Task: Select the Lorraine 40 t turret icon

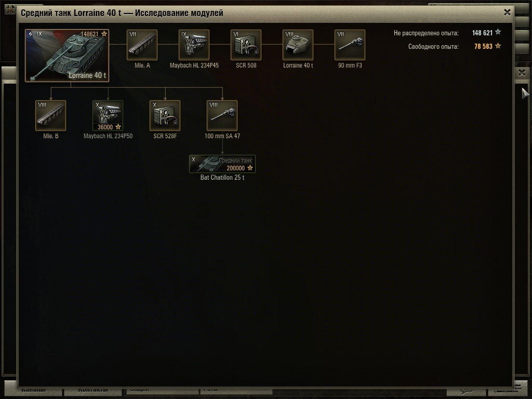Action: coord(298,45)
